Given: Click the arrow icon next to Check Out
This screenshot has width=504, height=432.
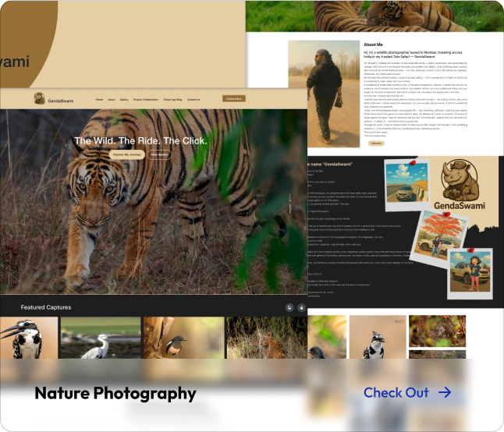Looking at the screenshot, I should (x=445, y=392).
